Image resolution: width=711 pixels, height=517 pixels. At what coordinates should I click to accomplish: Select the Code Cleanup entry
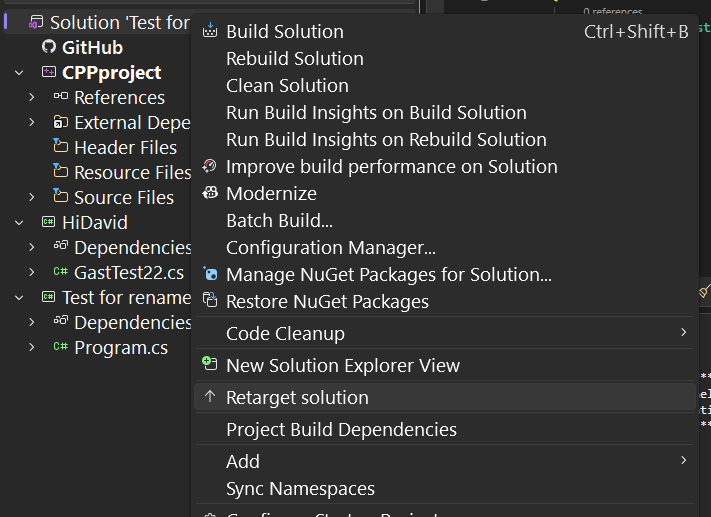coord(444,333)
